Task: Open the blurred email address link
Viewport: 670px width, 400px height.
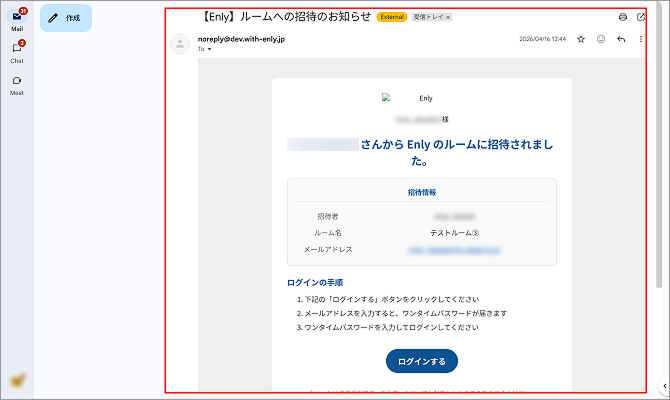Action: tap(454, 250)
